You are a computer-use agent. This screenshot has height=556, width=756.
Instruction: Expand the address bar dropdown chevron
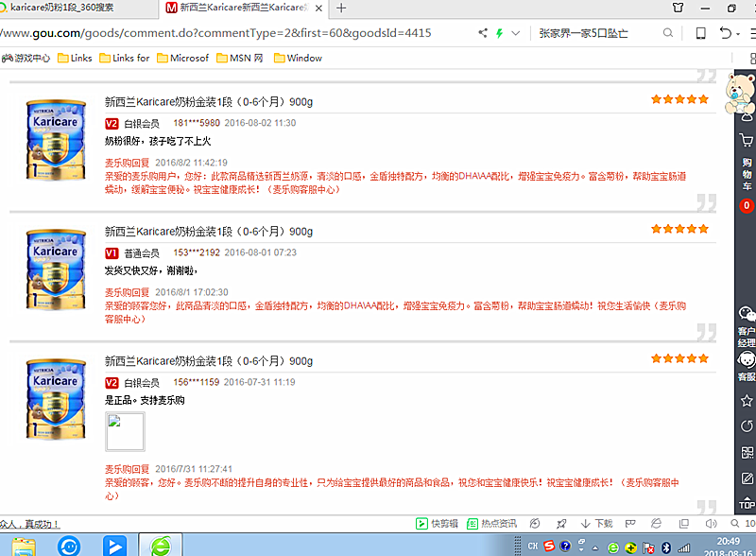click(515, 33)
